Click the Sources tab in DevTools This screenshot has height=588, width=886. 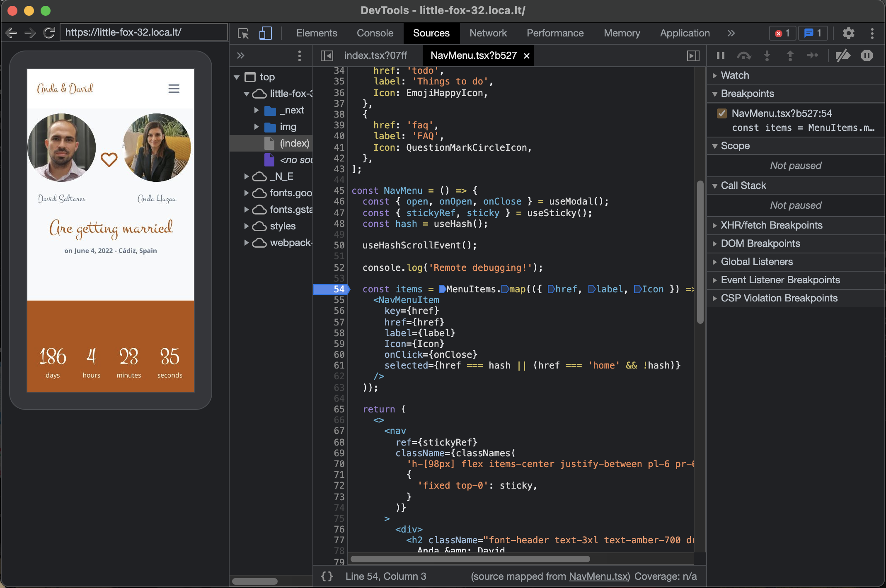tap(431, 32)
